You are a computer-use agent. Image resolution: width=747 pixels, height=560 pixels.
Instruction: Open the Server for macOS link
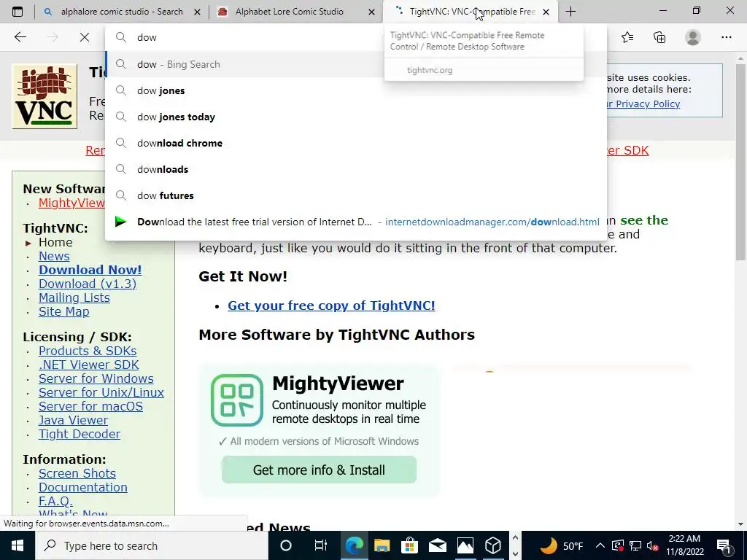click(90, 406)
